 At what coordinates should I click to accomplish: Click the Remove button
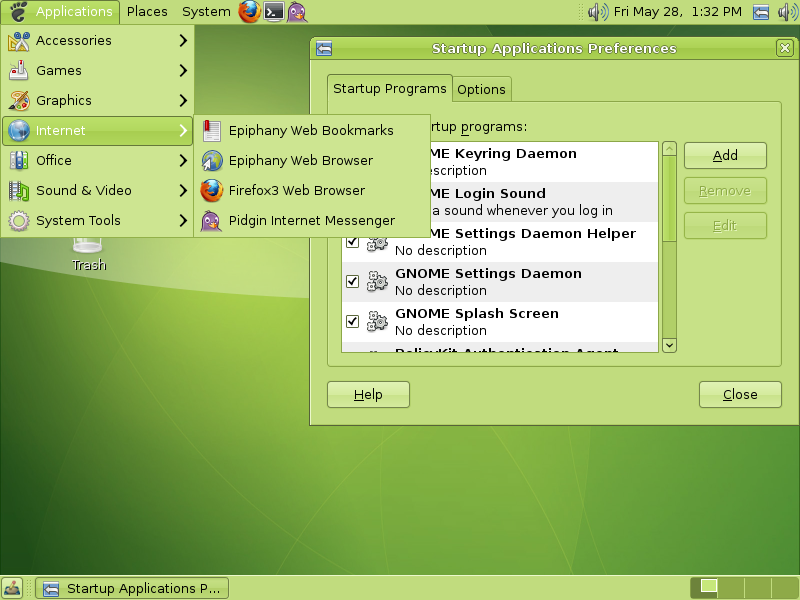click(x=725, y=190)
